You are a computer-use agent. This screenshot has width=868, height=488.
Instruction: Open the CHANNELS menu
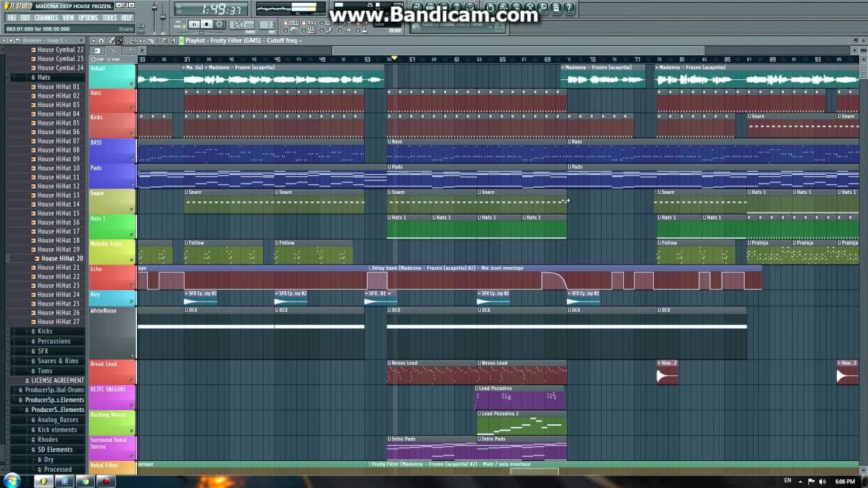point(46,18)
